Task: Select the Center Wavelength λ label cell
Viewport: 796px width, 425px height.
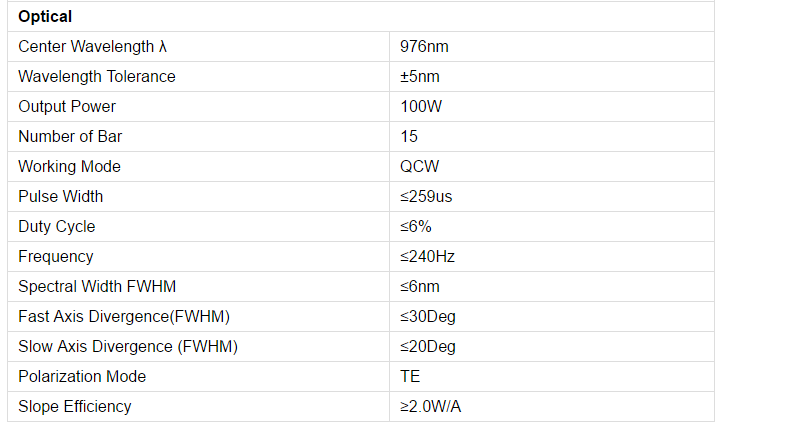Action: (85, 47)
